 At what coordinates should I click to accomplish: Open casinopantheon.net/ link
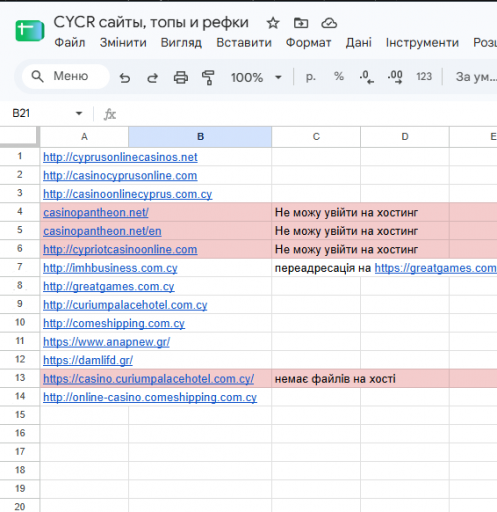click(x=96, y=212)
